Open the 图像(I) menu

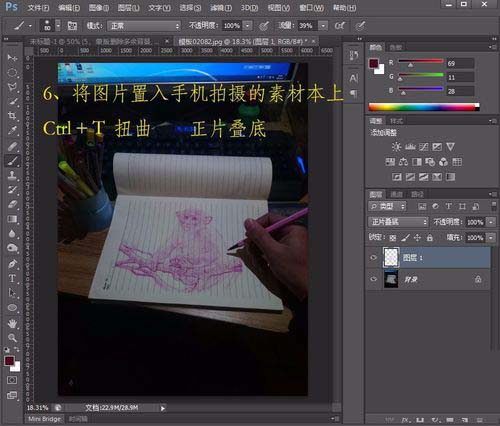pyautogui.click(x=99, y=8)
